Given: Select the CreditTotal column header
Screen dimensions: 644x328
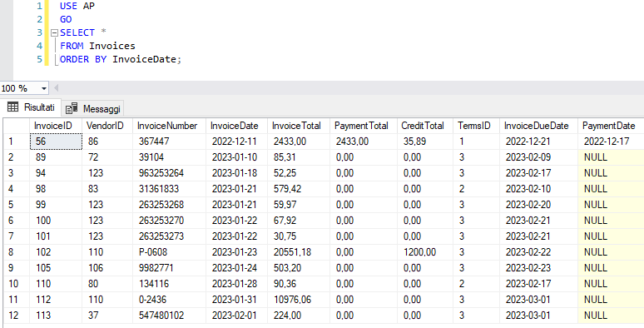Looking at the screenshot, I should tap(425, 126).
